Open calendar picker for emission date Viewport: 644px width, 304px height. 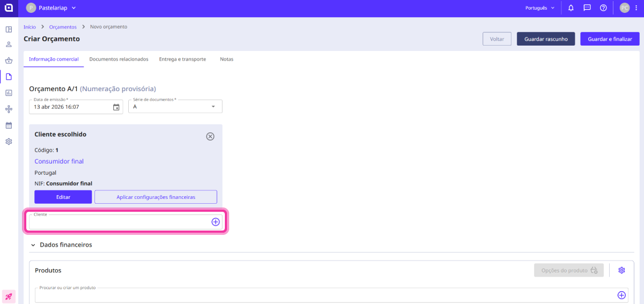pyautogui.click(x=116, y=107)
